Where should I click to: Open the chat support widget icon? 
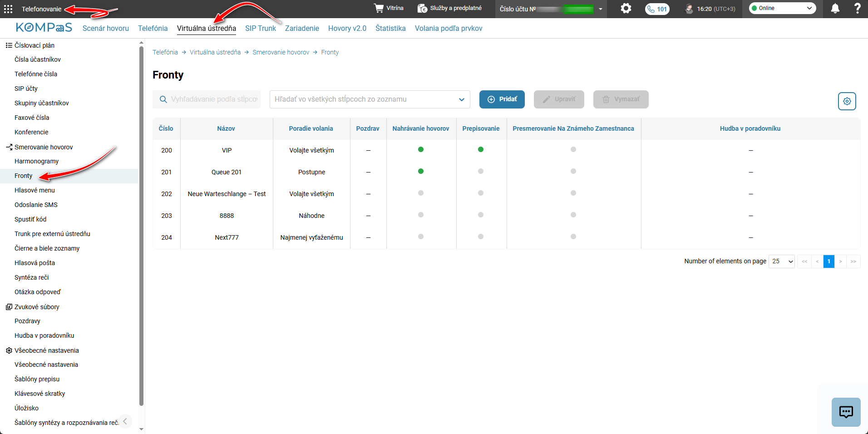846,412
